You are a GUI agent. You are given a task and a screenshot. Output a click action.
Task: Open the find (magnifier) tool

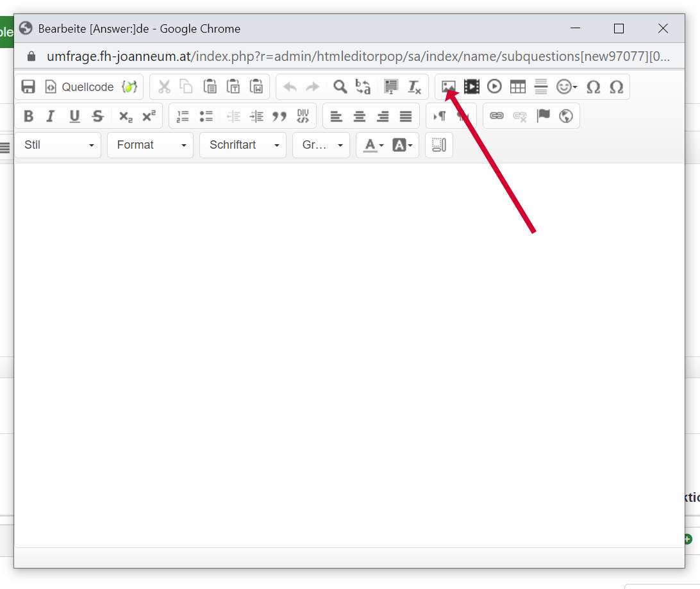[x=340, y=87]
